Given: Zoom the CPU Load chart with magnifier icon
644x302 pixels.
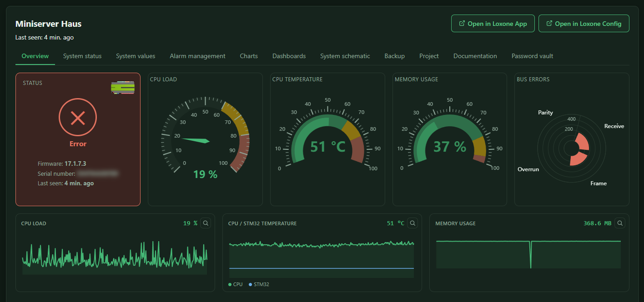Looking at the screenshot, I should click(x=206, y=223).
